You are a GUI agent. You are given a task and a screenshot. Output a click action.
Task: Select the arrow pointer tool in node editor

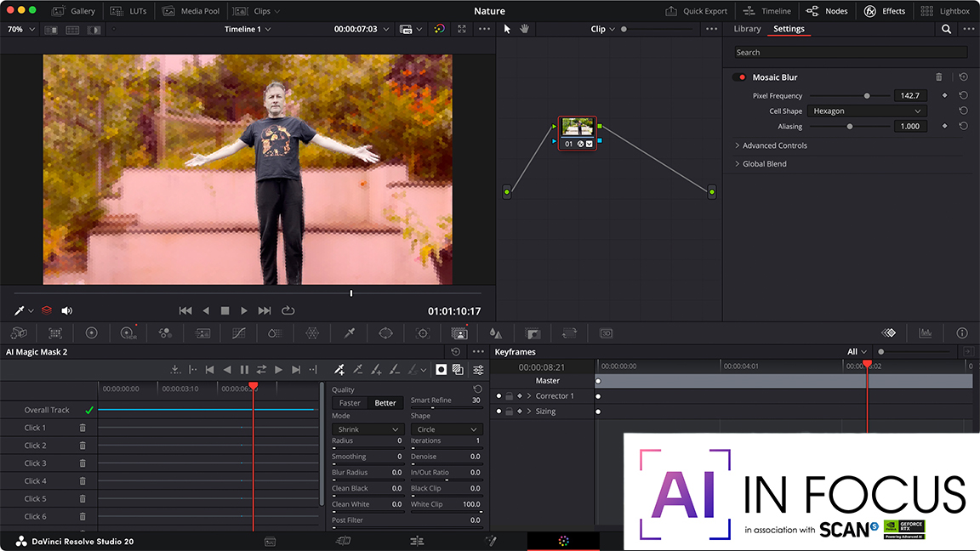pyautogui.click(x=507, y=29)
